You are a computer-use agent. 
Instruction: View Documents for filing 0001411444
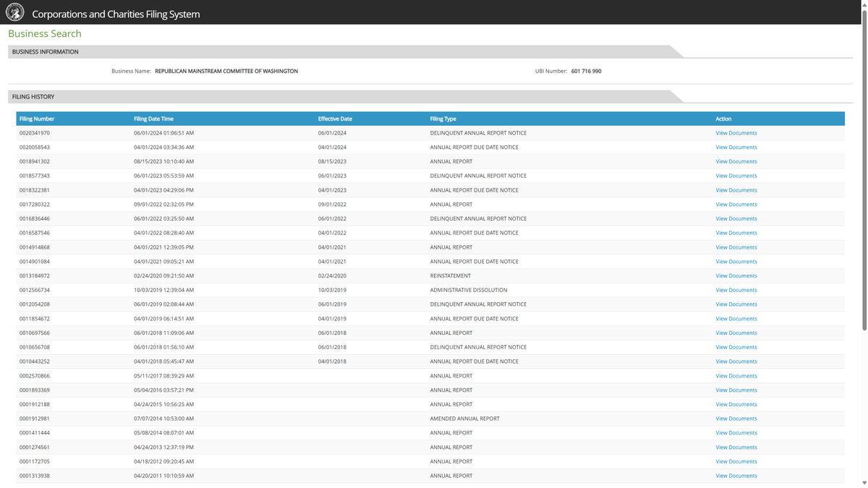736,433
